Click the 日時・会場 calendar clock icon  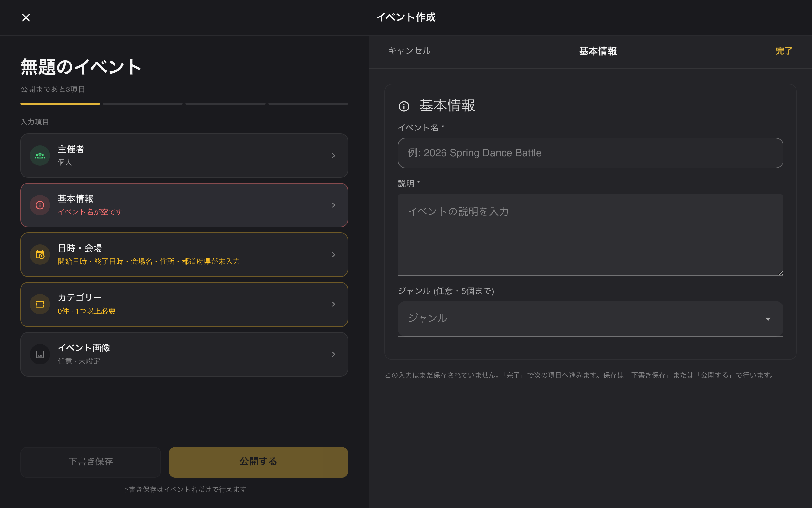click(40, 255)
